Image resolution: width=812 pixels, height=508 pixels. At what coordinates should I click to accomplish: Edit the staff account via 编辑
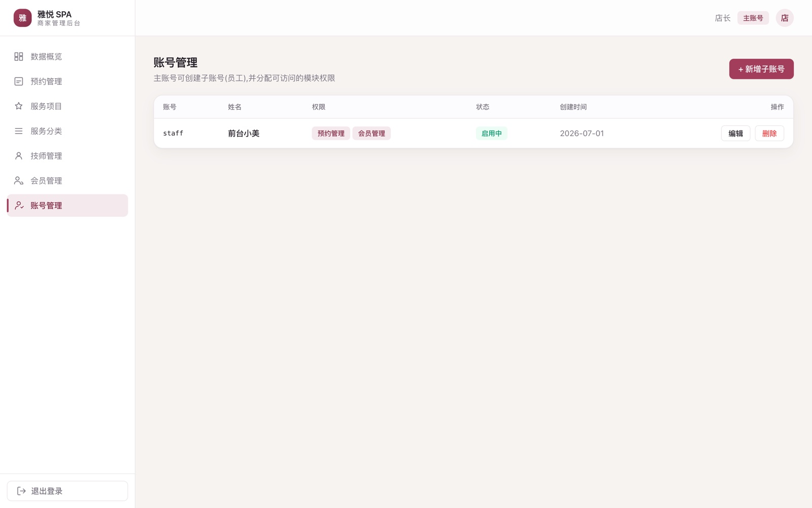click(x=735, y=133)
